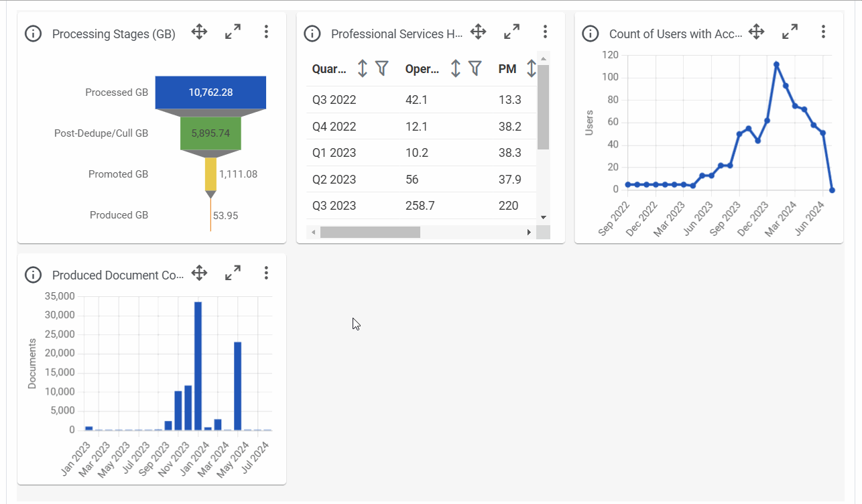Click the Post-Dedupe/Cull GB label
The image size is (862, 504).
pos(101,133)
